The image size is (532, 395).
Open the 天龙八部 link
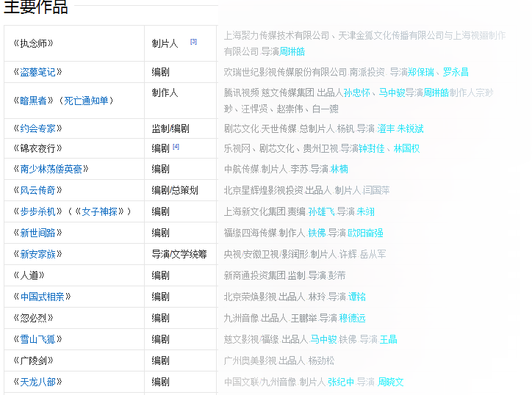pyautogui.click(x=37, y=382)
